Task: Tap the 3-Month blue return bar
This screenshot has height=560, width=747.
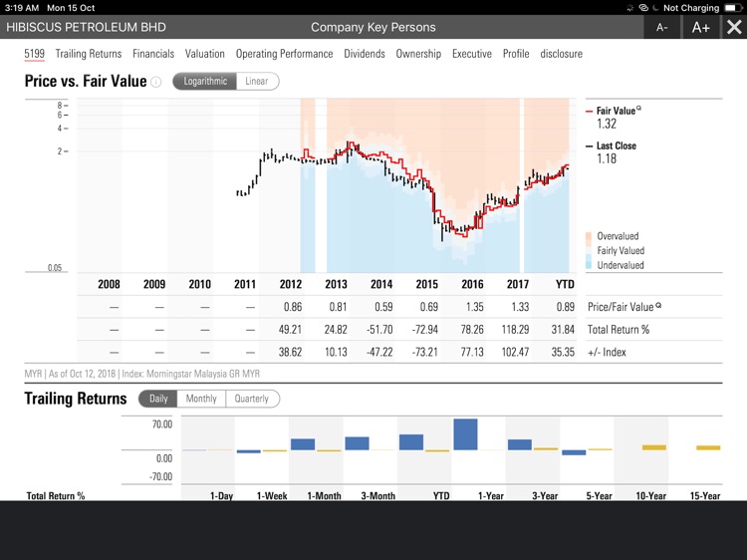Action: click(x=357, y=443)
